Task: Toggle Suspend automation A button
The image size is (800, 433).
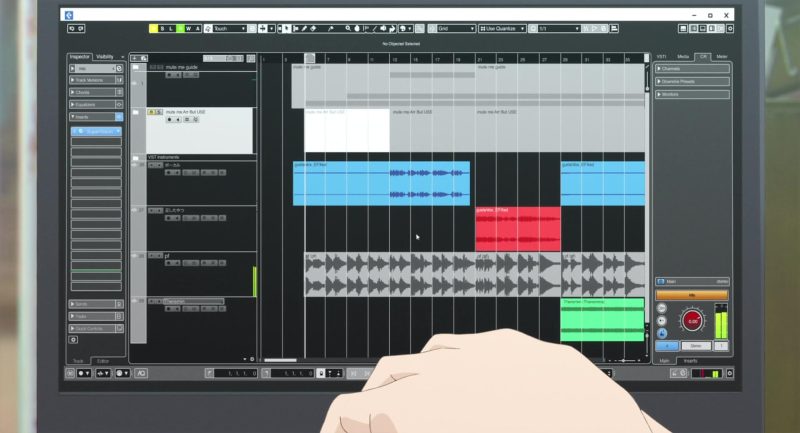Action: [198, 29]
